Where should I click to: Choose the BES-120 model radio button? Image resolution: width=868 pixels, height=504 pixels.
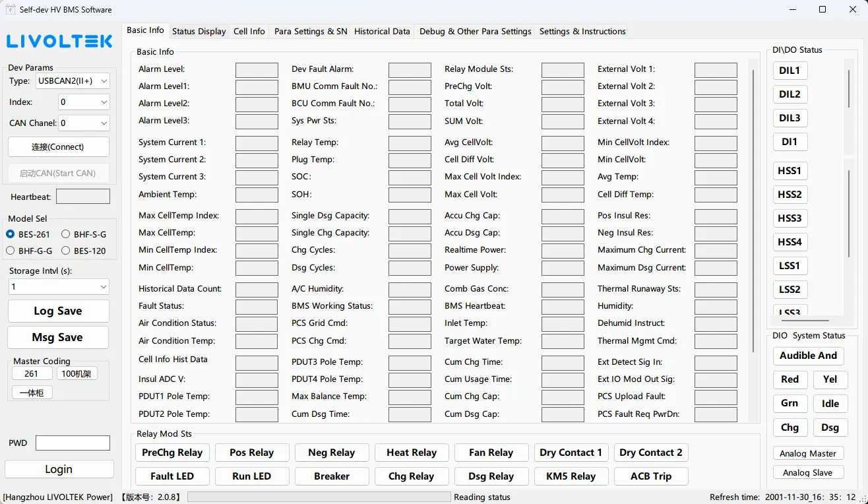pyautogui.click(x=84, y=251)
